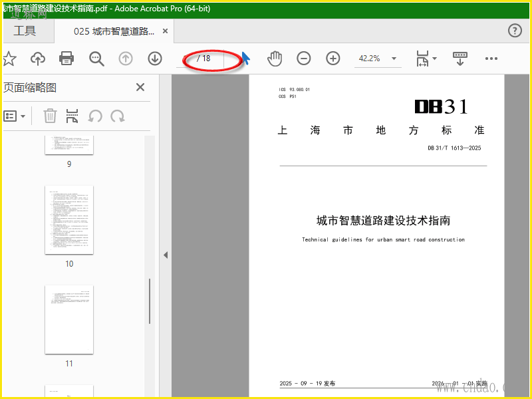The image size is (532, 399).
Task: Click the fit width page icon
Action: point(422,59)
